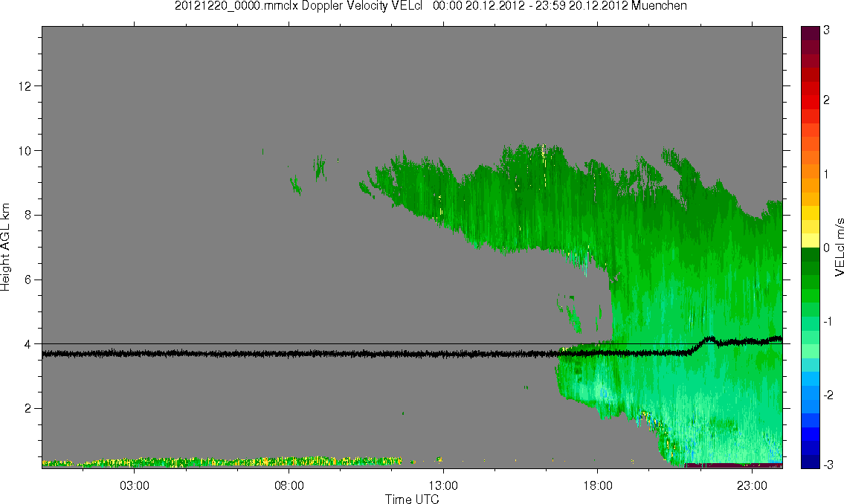The width and height of the screenshot is (844, 504).
Task: Click the '23:00' time axis label
Action: tap(752, 485)
